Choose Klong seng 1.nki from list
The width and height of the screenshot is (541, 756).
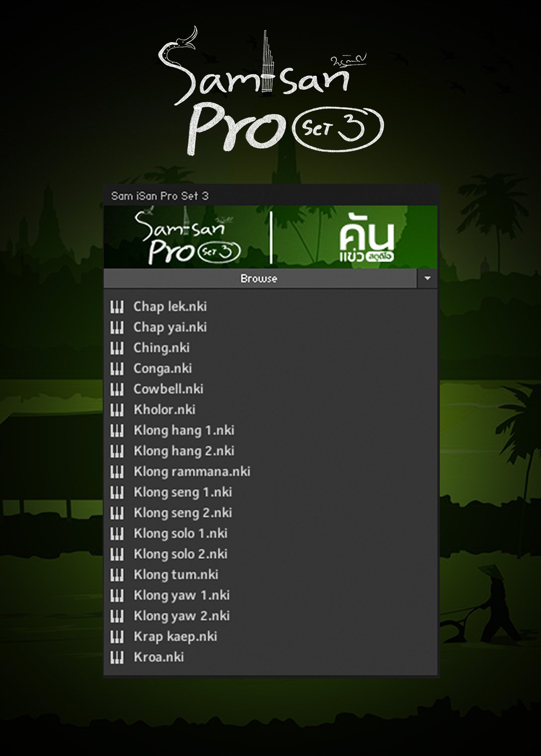[x=183, y=492]
